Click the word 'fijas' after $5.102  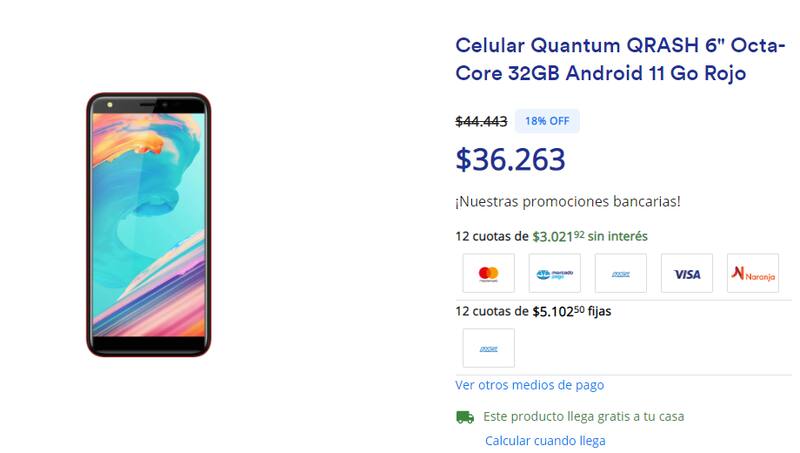tap(598, 311)
